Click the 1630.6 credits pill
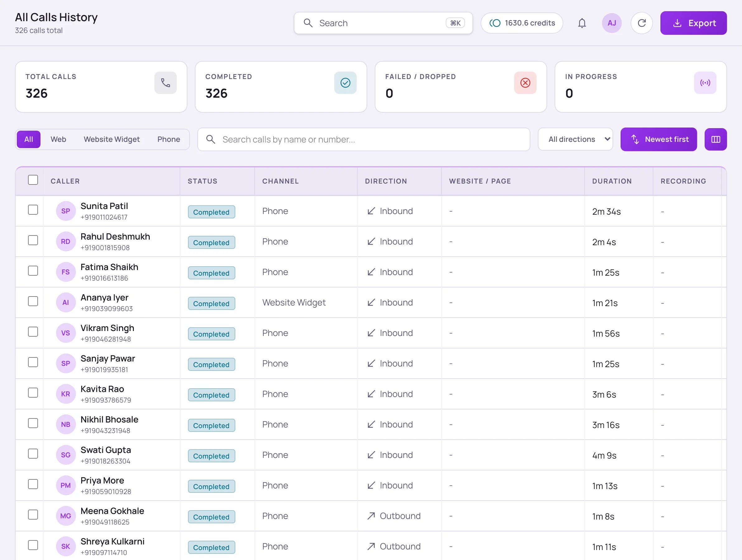Screen dimensions: 742x560 point(522,23)
